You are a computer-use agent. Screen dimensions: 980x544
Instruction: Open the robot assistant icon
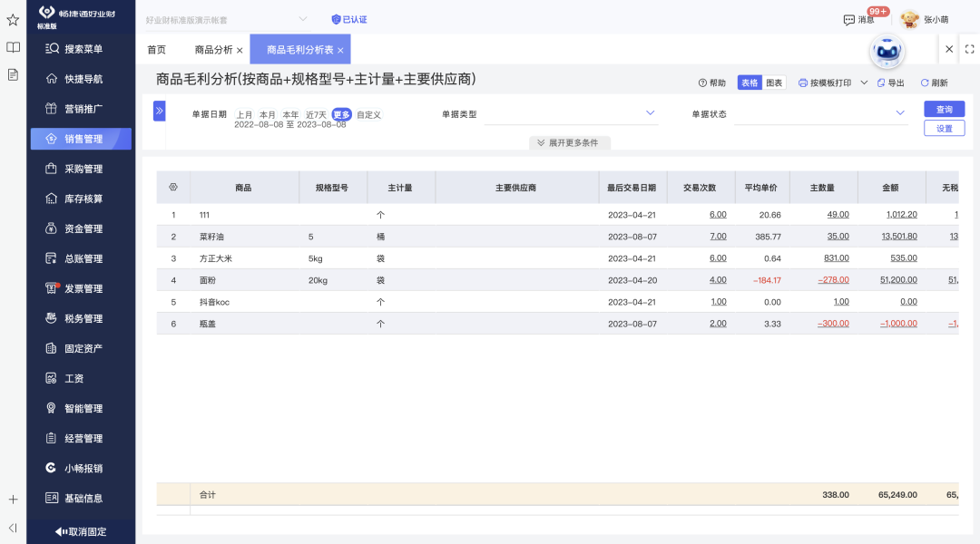coord(887,52)
